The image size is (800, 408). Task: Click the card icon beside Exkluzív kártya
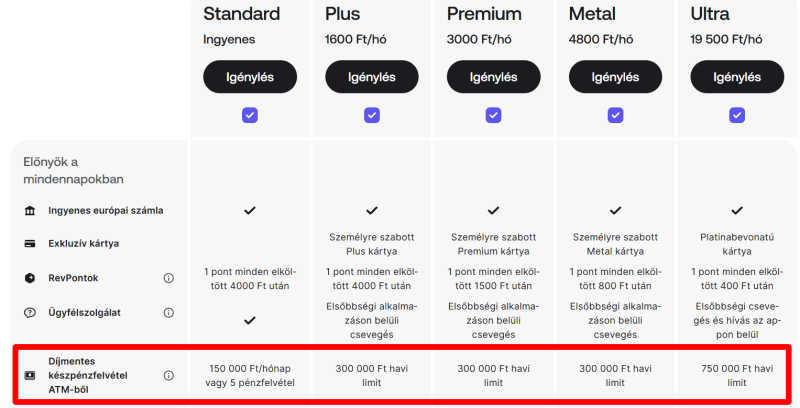click(x=29, y=244)
